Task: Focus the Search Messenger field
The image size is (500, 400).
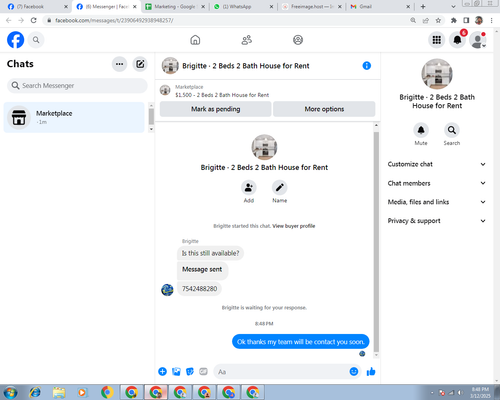Action: pyautogui.click(x=77, y=86)
